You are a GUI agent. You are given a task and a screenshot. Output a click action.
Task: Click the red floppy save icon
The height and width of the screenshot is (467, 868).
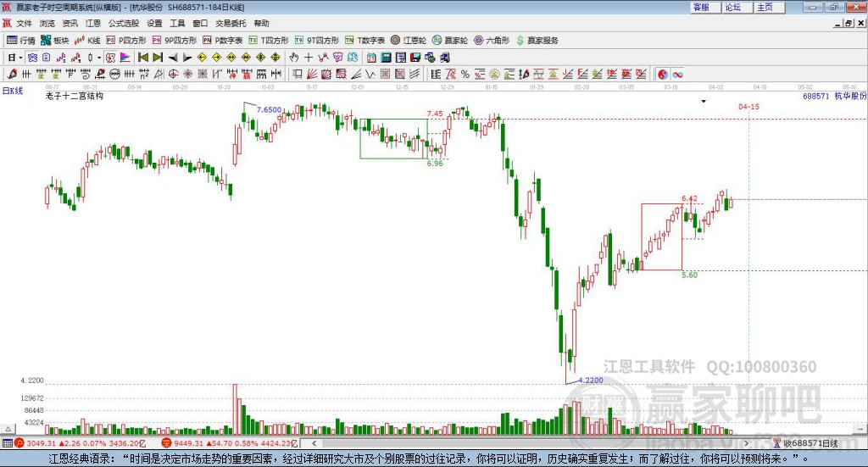tap(415, 58)
